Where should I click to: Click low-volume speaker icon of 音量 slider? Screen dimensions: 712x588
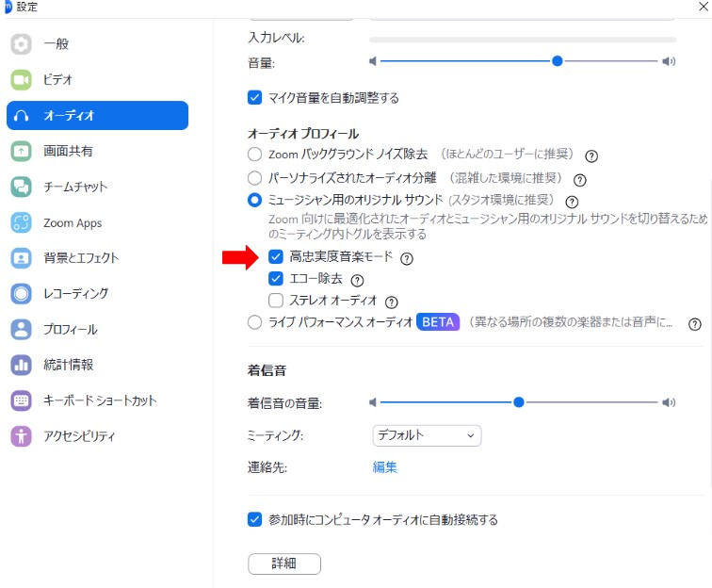click(373, 61)
